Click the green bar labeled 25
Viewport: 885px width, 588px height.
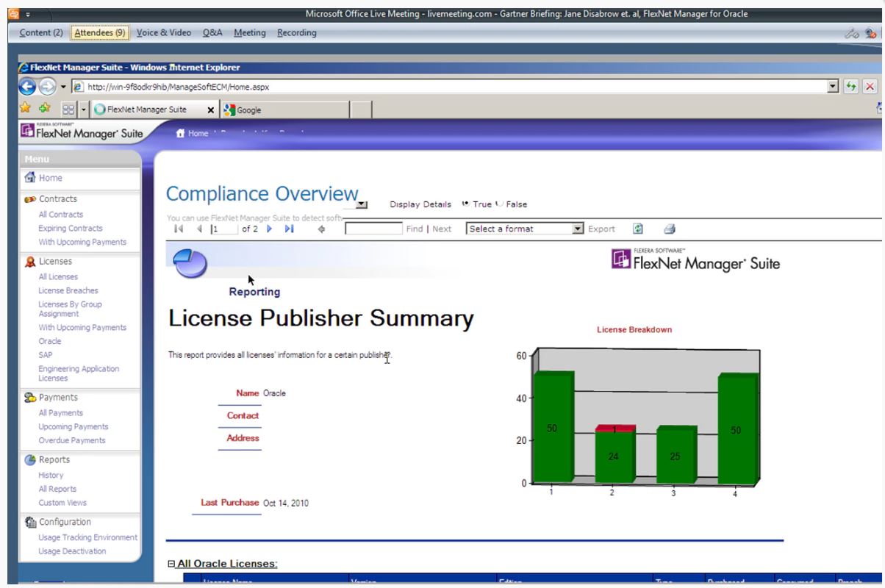pos(676,454)
